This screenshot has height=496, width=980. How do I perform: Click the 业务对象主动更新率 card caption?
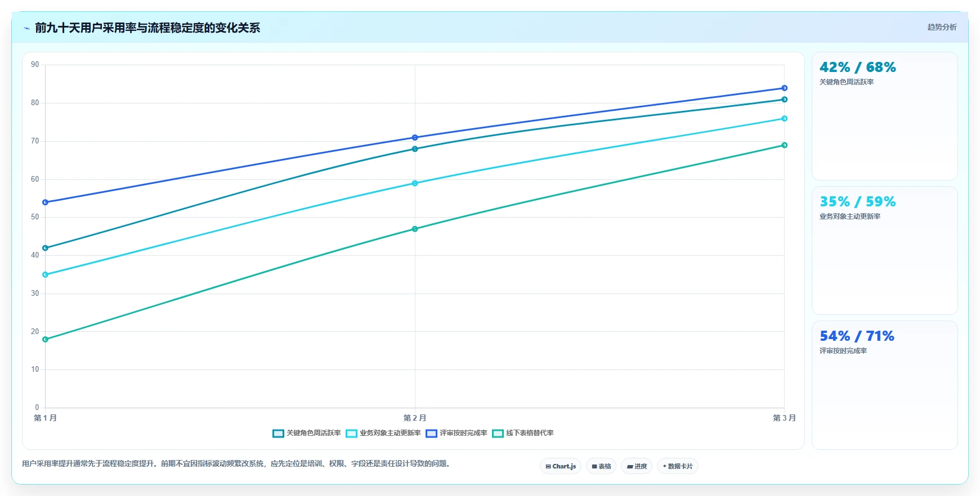[x=850, y=217]
